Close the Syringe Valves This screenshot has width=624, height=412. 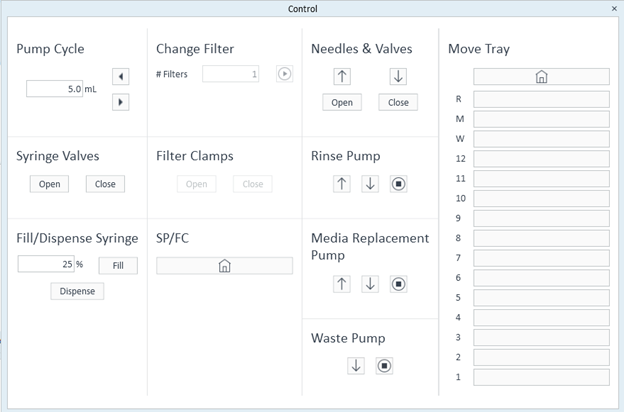click(x=105, y=184)
